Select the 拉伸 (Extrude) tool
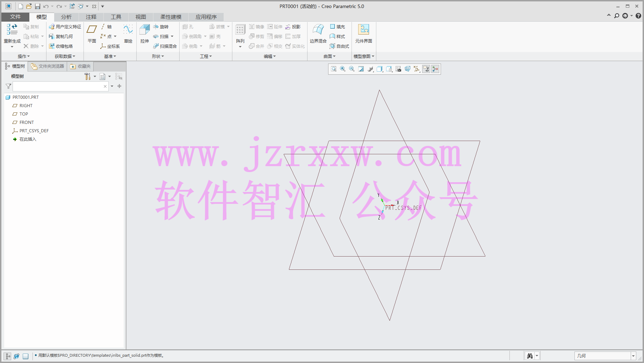This screenshot has height=363, width=644. (x=145, y=34)
